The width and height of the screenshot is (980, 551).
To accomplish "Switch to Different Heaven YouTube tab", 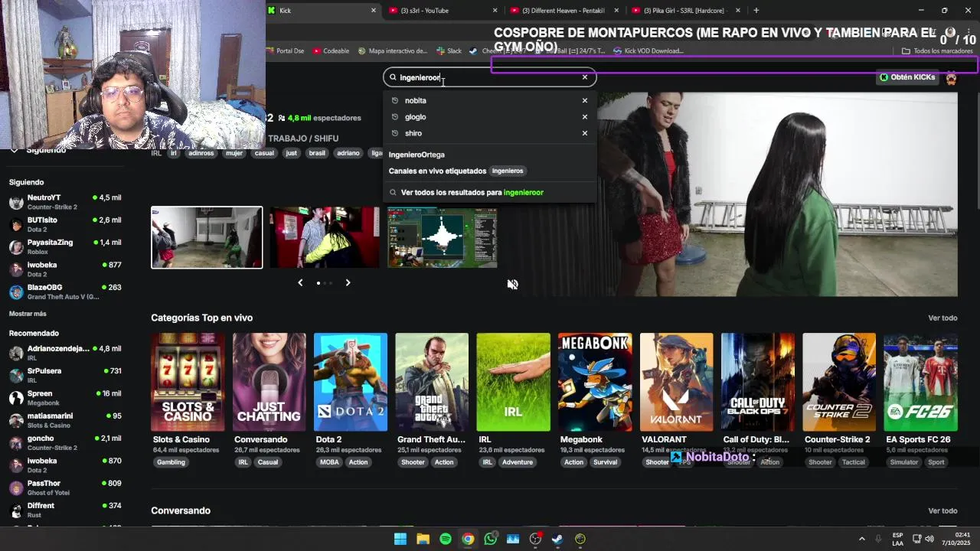I will (563, 11).
